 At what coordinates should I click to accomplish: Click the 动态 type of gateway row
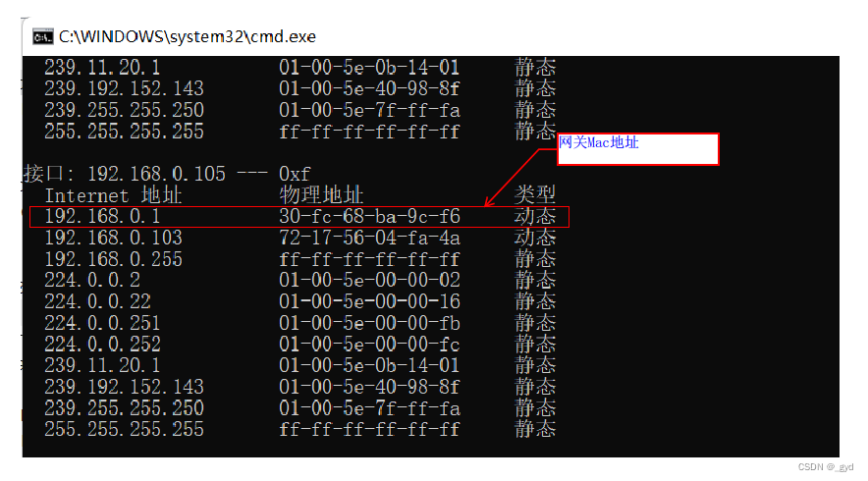pos(534,216)
